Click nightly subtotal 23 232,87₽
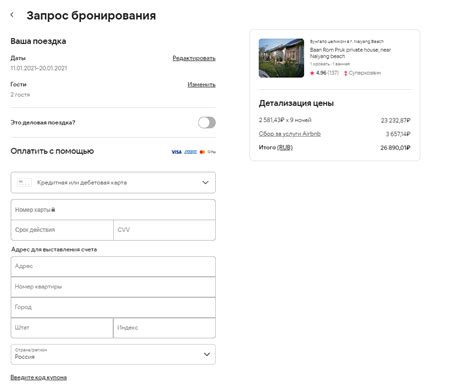The width and height of the screenshot is (474, 391). click(396, 120)
